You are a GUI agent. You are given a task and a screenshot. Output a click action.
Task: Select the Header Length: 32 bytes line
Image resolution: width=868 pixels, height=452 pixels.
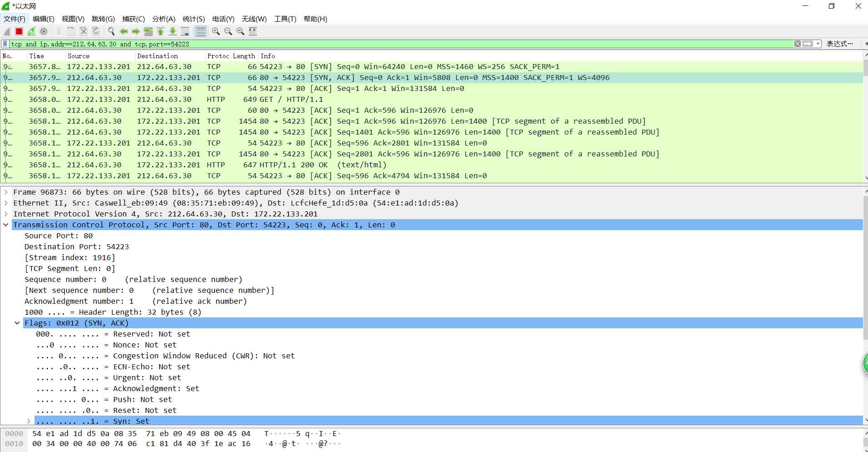click(x=113, y=312)
